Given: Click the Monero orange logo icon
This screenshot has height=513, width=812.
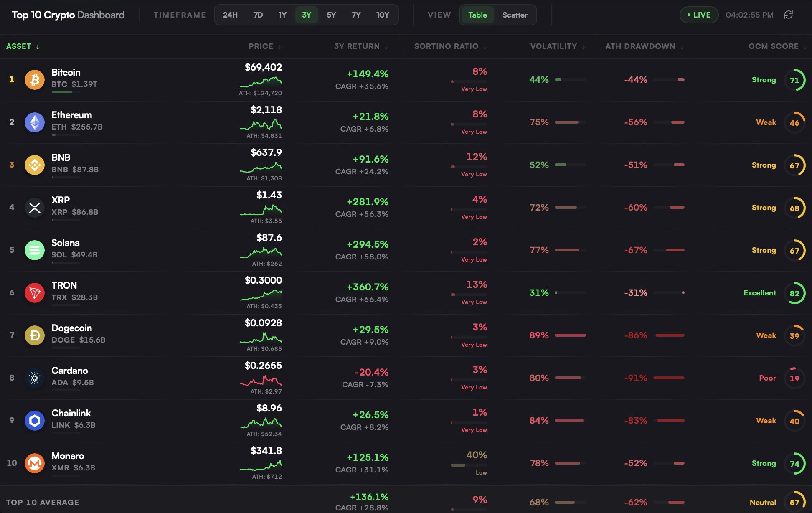Looking at the screenshot, I should click(35, 463).
